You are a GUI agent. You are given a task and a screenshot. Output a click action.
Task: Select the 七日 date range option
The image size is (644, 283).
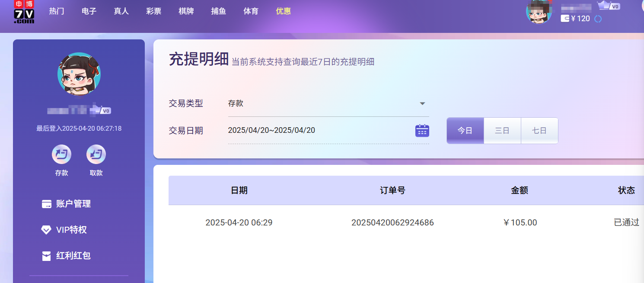539,131
